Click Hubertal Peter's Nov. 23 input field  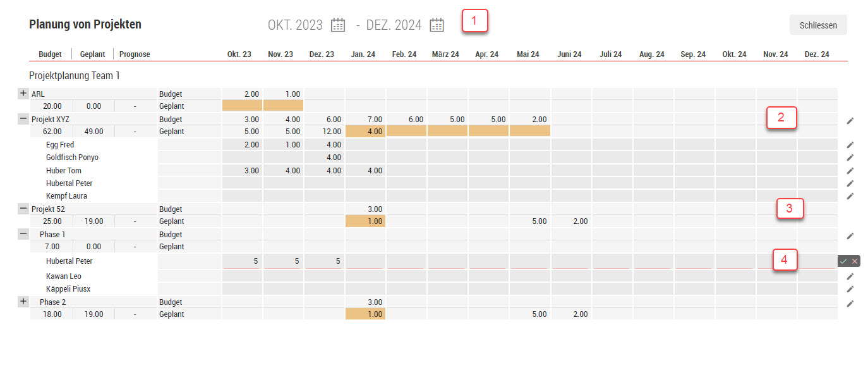point(284,261)
